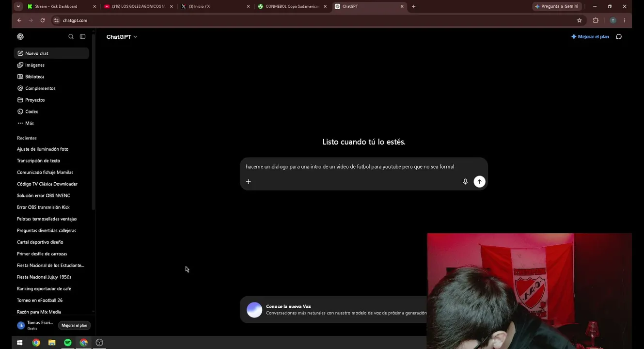This screenshot has height=349, width=644.
Task: Bookmark this page with the star icon
Action: pyautogui.click(x=579, y=20)
